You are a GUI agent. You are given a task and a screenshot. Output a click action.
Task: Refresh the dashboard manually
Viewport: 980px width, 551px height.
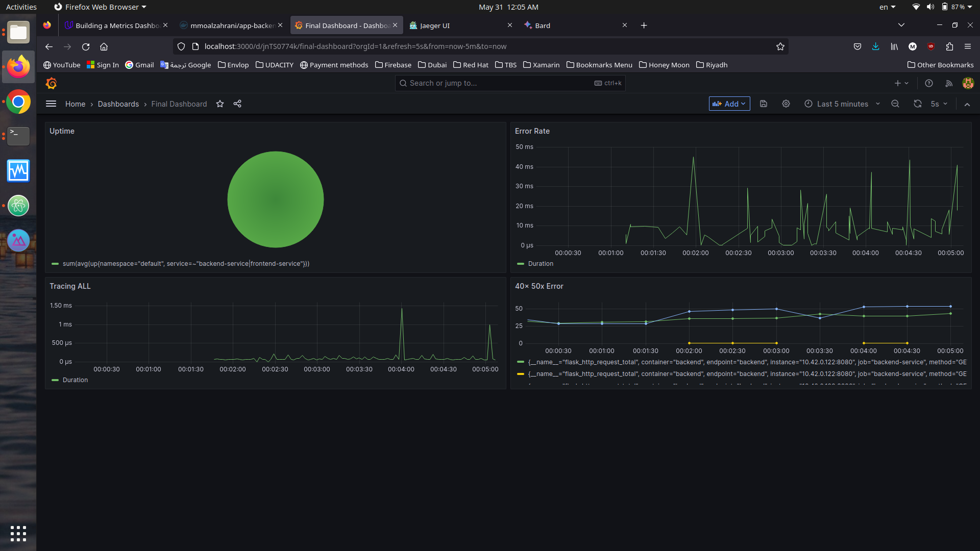(x=918, y=104)
